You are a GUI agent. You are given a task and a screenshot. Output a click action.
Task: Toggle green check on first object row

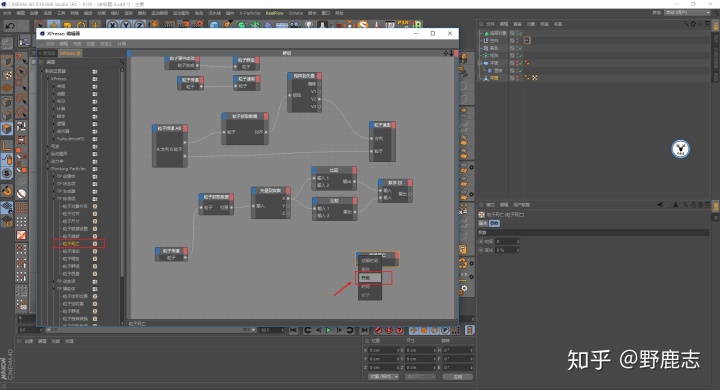pos(520,33)
